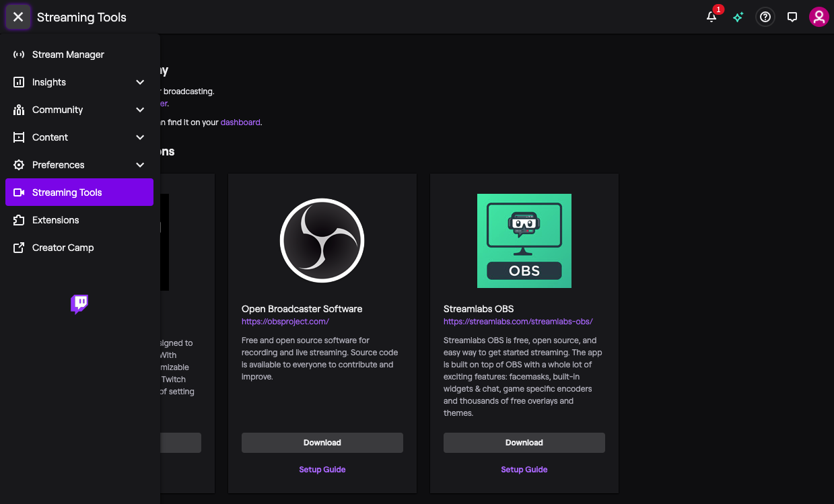This screenshot has width=834, height=504.
Task: Open the pink user avatar menu
Action: coord(819,17)
